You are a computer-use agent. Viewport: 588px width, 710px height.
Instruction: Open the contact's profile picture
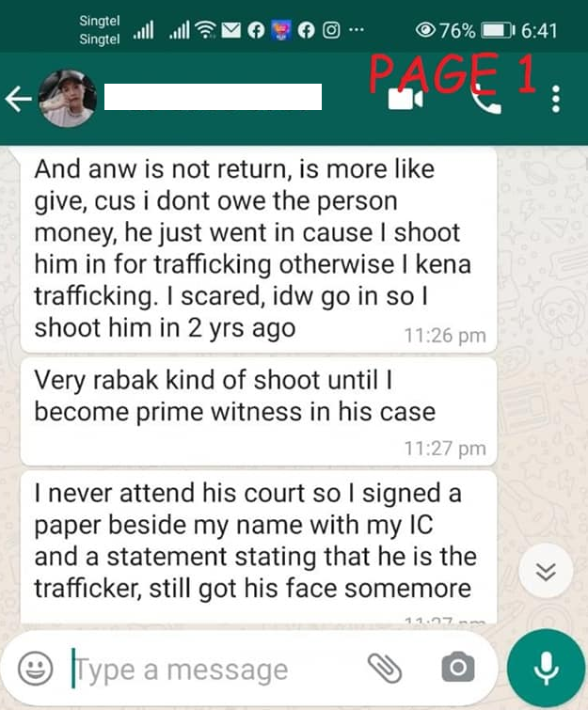pyautogui.click(x=68, y=98)
